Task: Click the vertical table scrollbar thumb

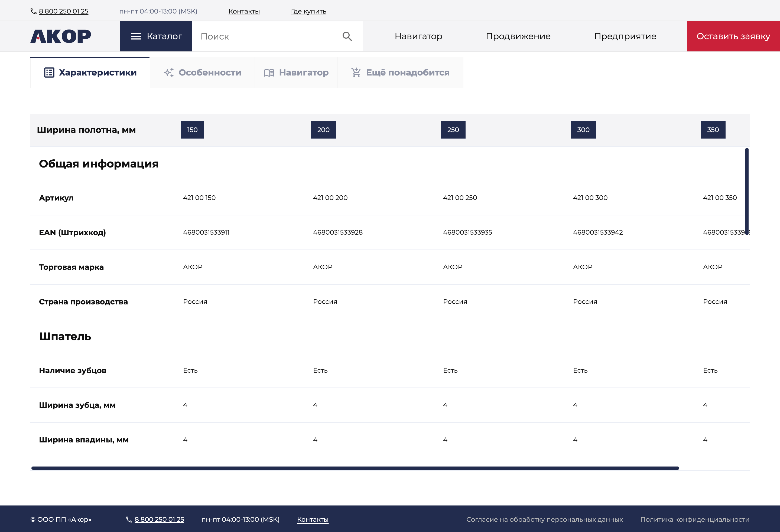Action: click(747, 191)
